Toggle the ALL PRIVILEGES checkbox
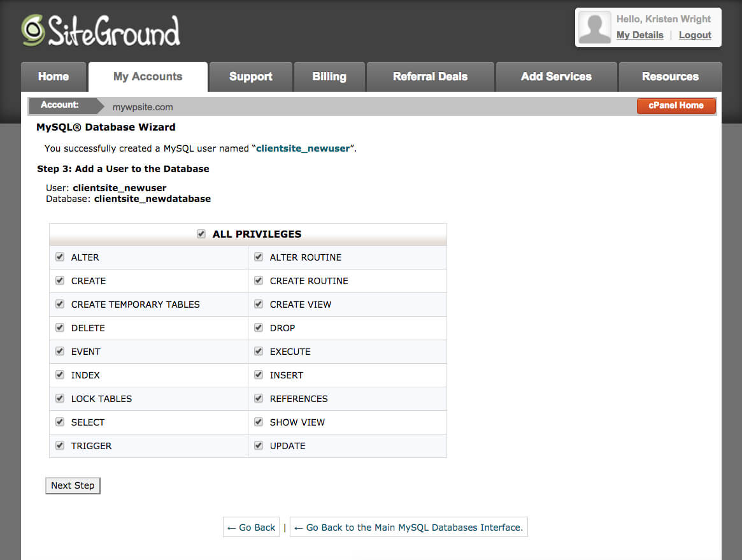Screen dimensions: 742x560 pos(201,234)
